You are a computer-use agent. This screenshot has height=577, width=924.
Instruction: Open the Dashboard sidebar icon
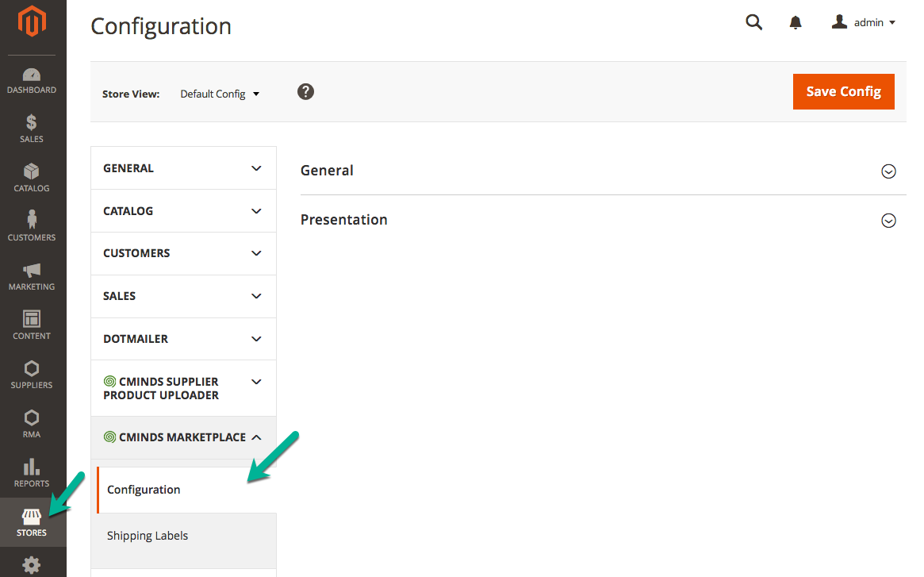(32, 75)
